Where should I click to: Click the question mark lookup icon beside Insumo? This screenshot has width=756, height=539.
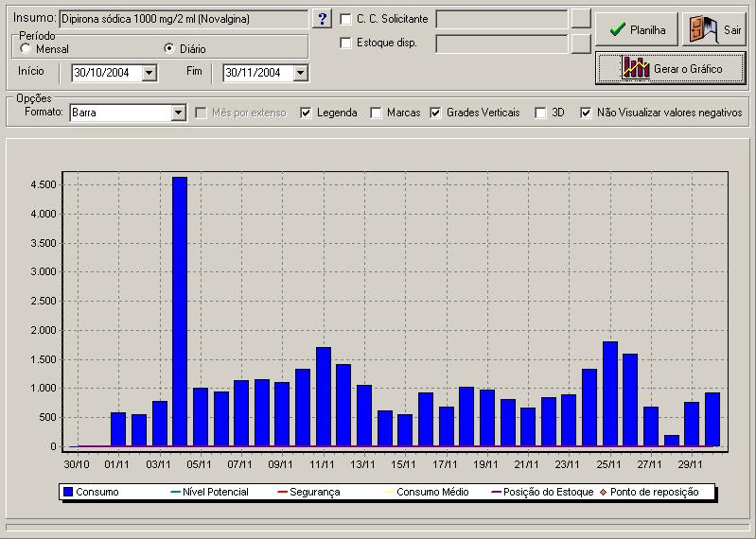pyautogui.click(x=322, y=19)
